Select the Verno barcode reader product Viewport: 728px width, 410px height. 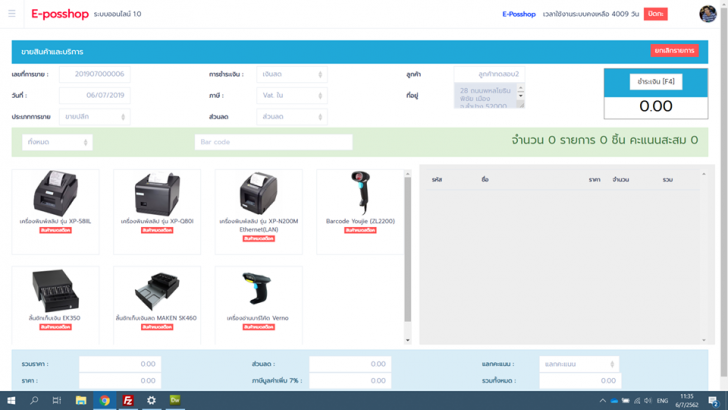coord(259,305)
